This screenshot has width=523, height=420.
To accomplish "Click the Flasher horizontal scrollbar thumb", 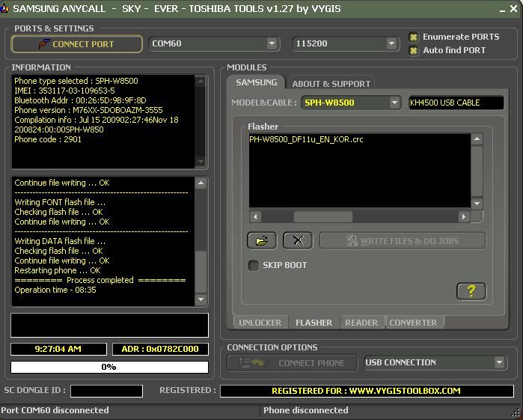I will click(x=323, y=216).
